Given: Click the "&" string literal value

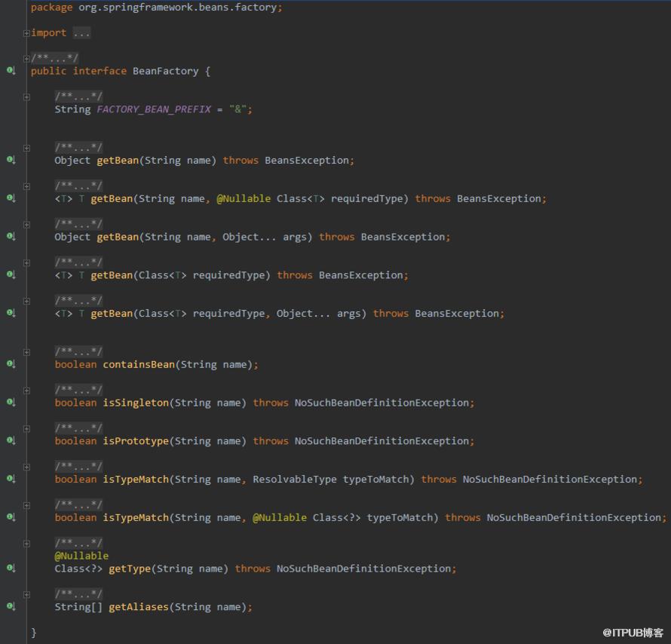Looking at the screenshot, I should point(237,109).
